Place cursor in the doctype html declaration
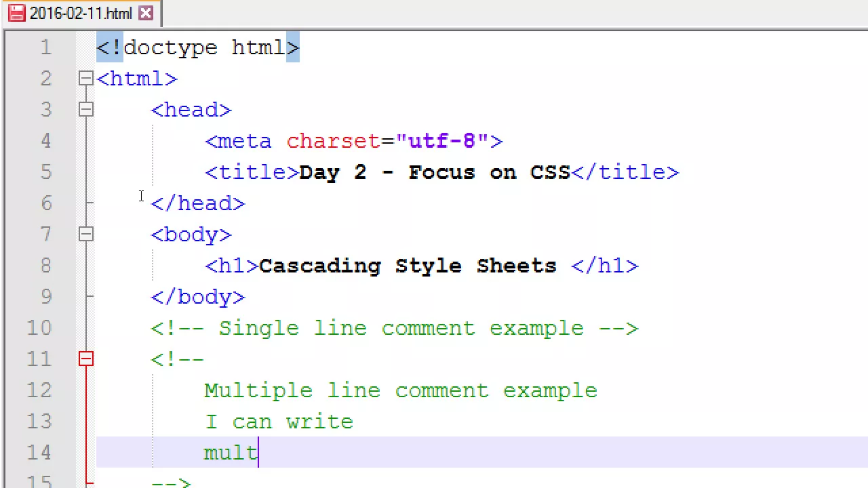 tap(198, 47)
